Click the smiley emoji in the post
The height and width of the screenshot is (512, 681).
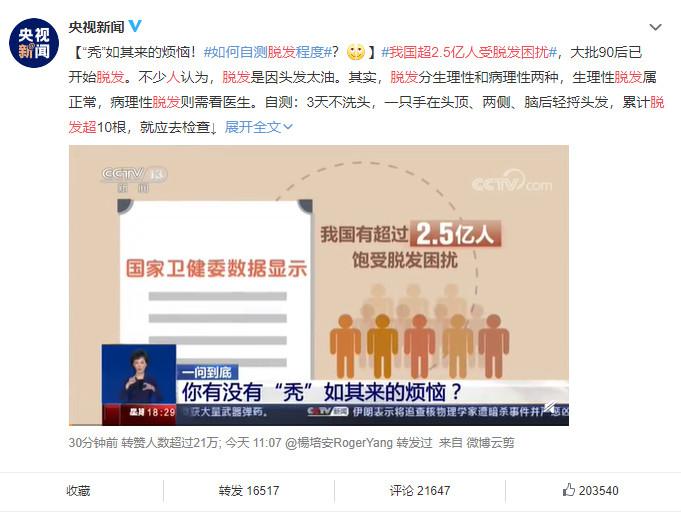pyautogui.click(x=355, y=52)
